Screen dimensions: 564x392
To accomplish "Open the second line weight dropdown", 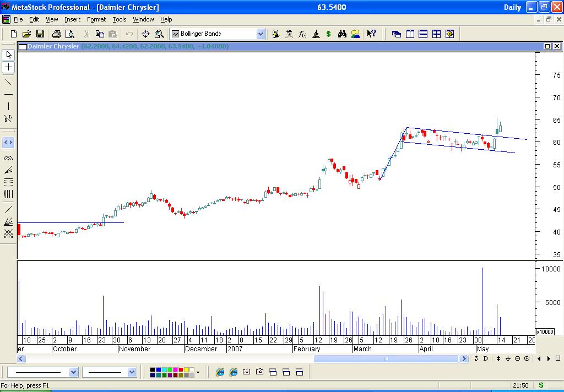I will coord(132,372).
